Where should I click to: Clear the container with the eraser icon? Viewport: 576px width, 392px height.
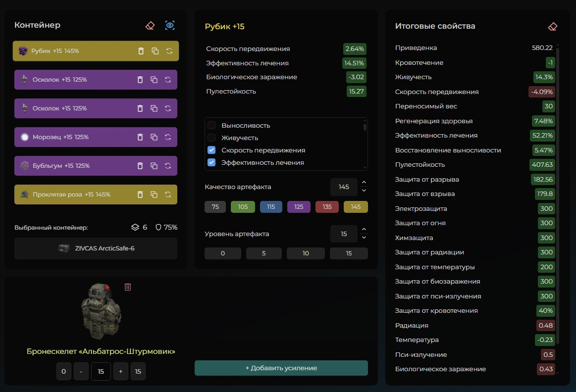click(x=150, y=25)
